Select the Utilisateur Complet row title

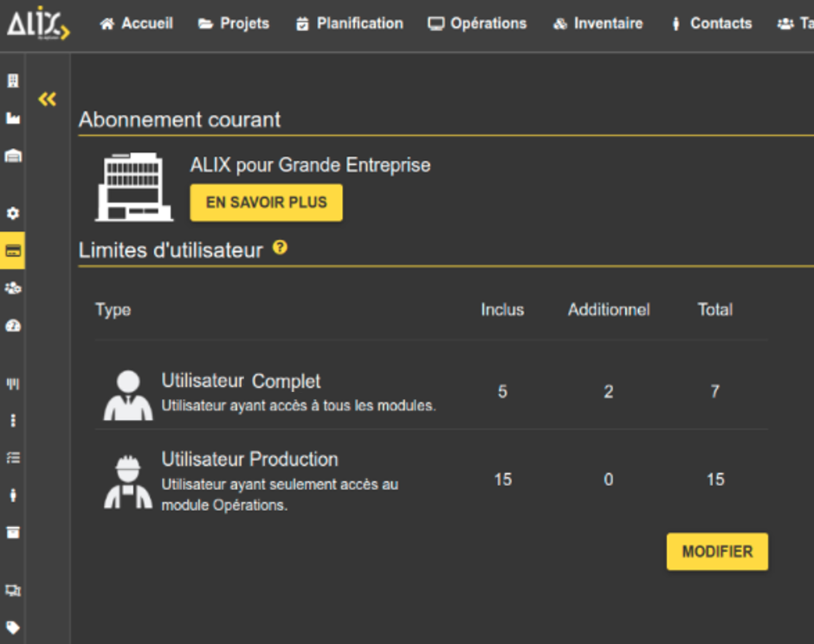coord(241,381)
